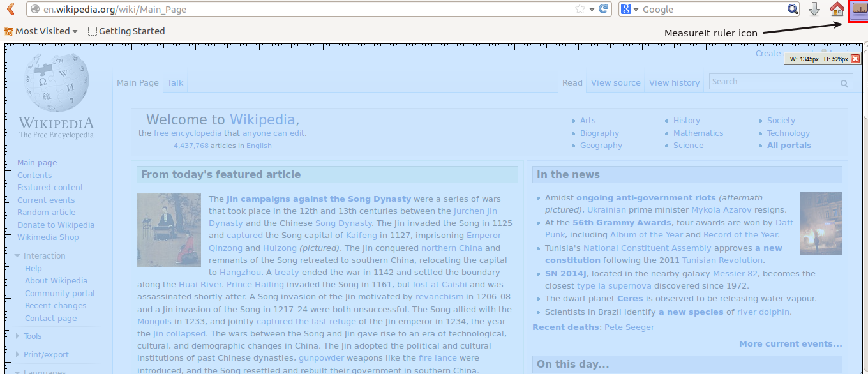Image resolution: width=868 pixels, height=376 pixels.
Task: Open the View history tab
Action: [x=675, y=83]
